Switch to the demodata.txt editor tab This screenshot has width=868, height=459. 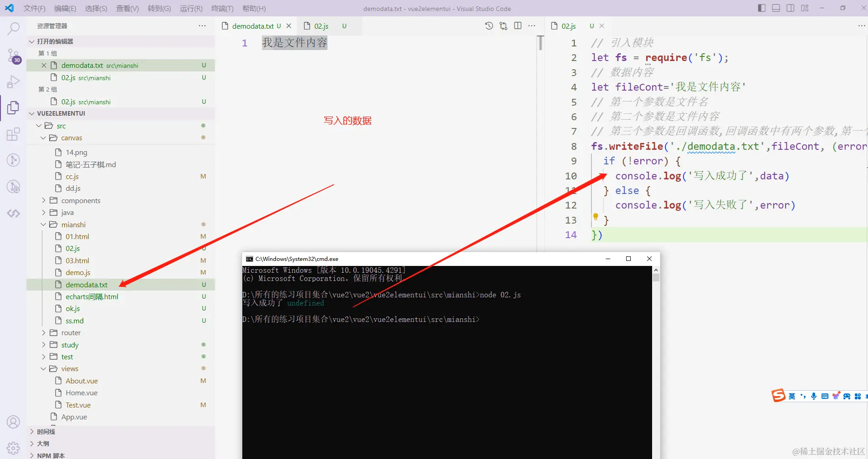pos(256,26)
